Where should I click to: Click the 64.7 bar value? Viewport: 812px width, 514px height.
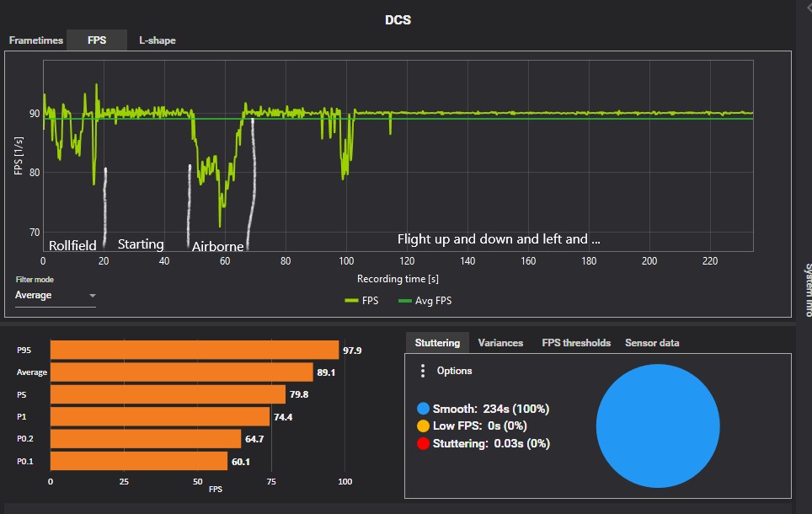(x=254, y=439)
